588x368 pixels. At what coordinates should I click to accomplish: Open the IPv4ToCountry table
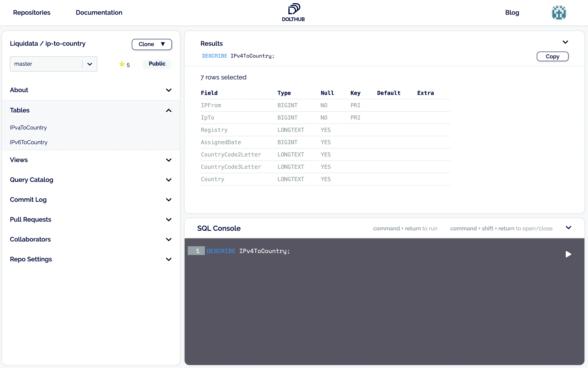tap(28, 127)
